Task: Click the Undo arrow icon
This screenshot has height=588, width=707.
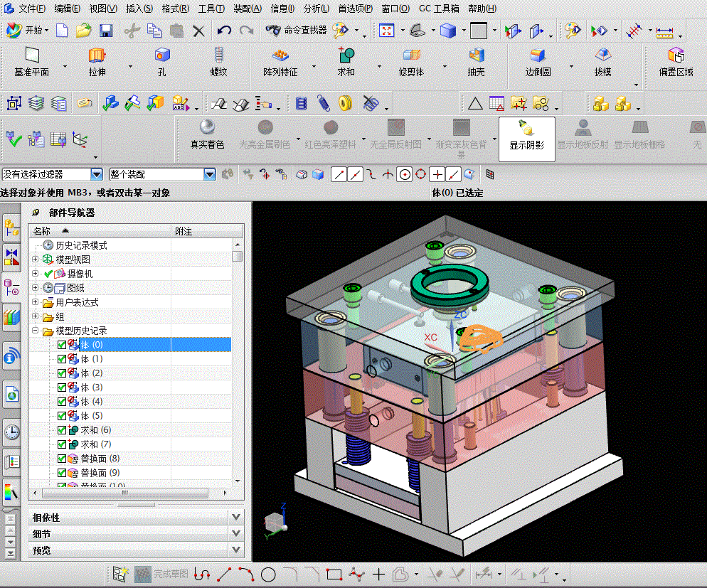Action: click(x=224, y=31)
